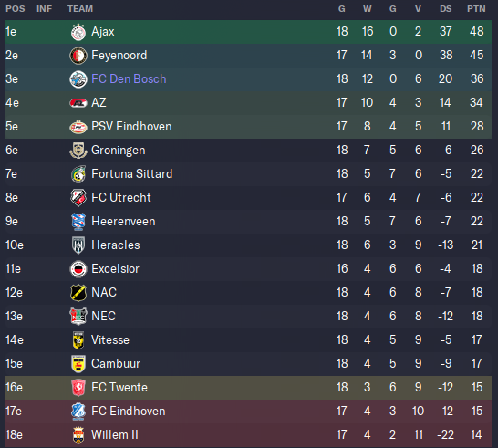498x448 pixels.
Task: Sort by the DS column header
Action: pos(446,9)
